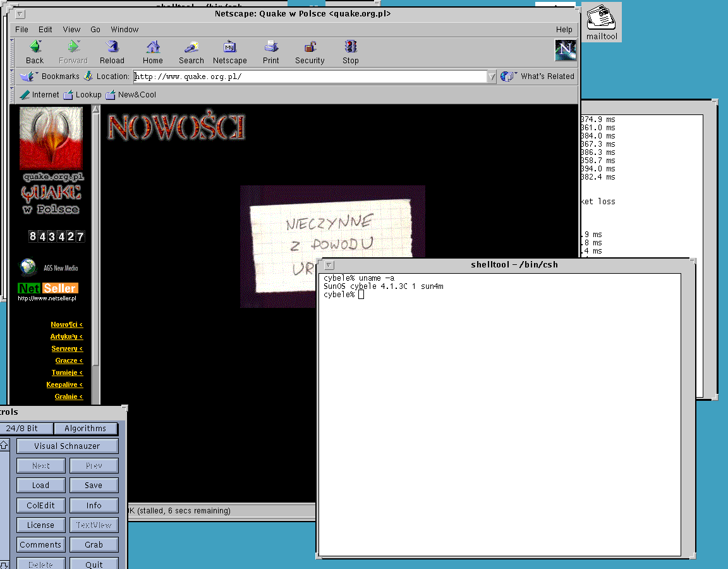Open the Algorithms menu button
The image size is (728, 569).
pos(85,428)
